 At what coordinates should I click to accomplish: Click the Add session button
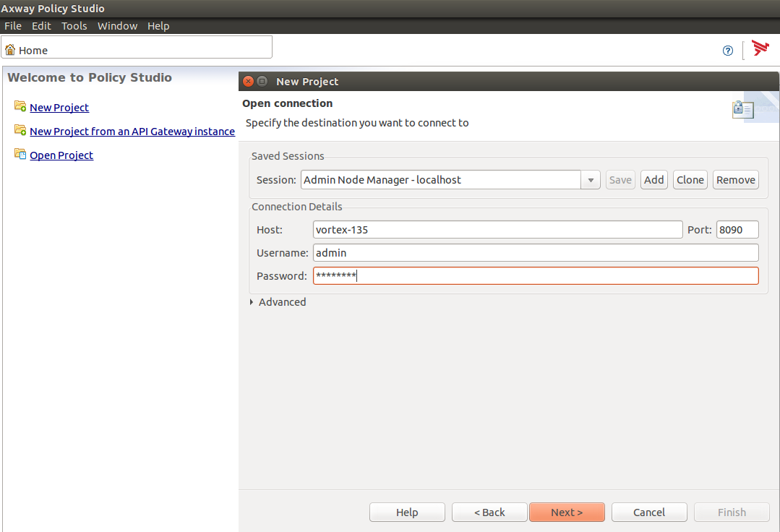[x=654, y=180]
